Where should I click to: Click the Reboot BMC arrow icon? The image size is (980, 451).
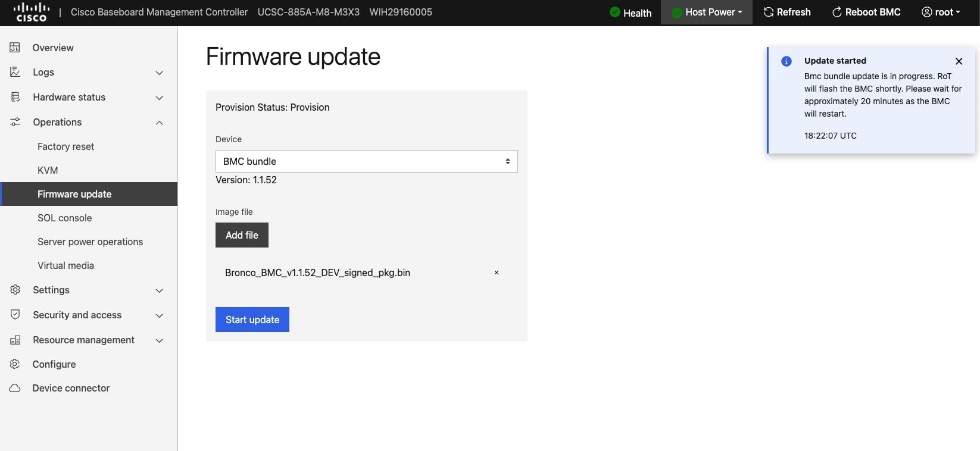click(x=837, y=12)
